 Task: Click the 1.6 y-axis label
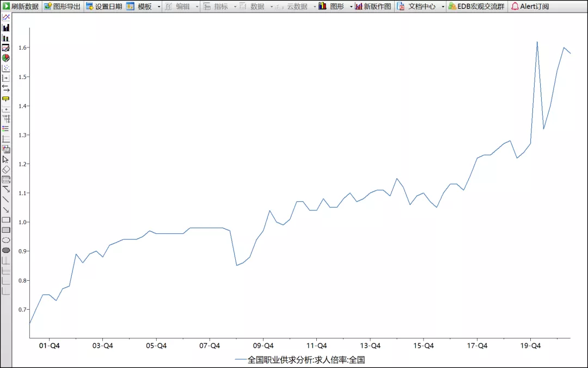pyautogui.click(x=21, y=47)
